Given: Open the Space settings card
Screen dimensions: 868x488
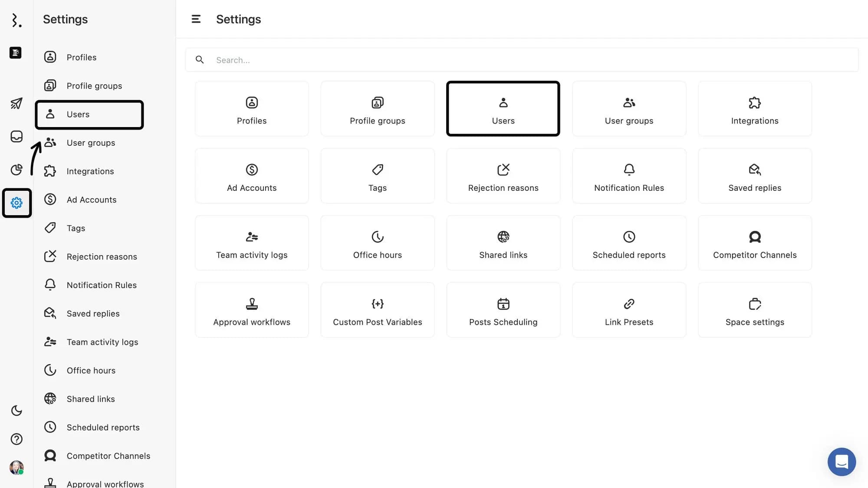Looking at the screenshot, I should (x=755, y=310).
